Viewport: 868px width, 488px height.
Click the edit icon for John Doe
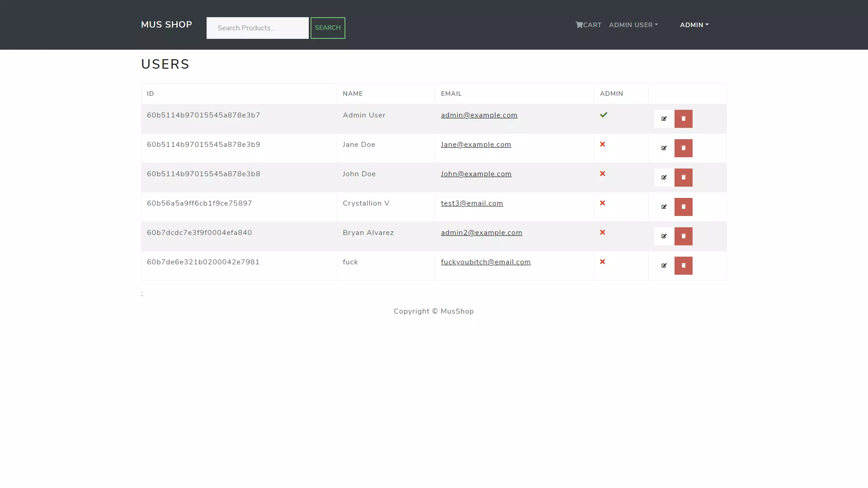point(664,178)
